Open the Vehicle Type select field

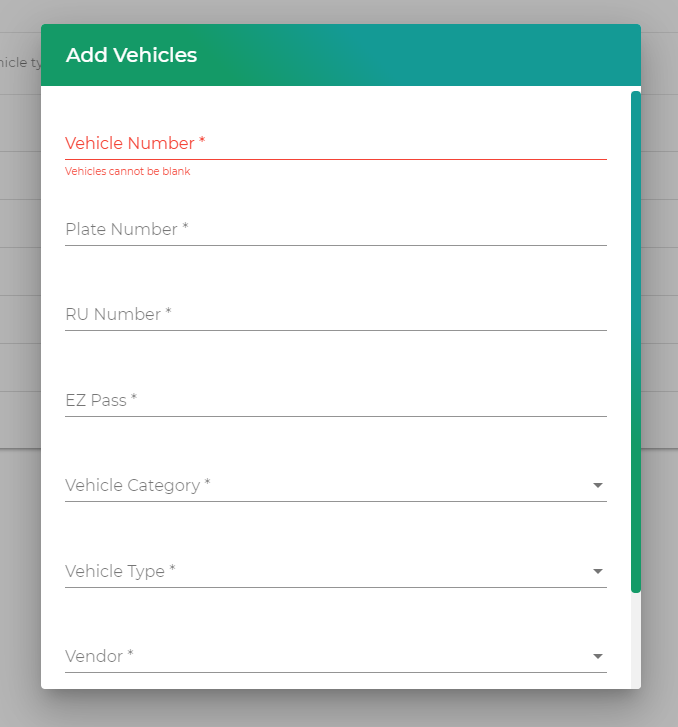click(320, 571)
